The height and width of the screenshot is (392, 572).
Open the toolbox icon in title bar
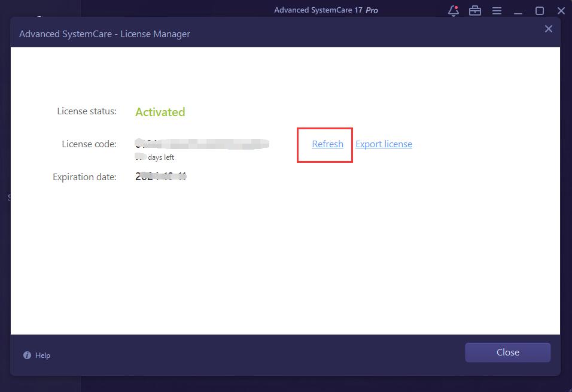tap(474, 11)
